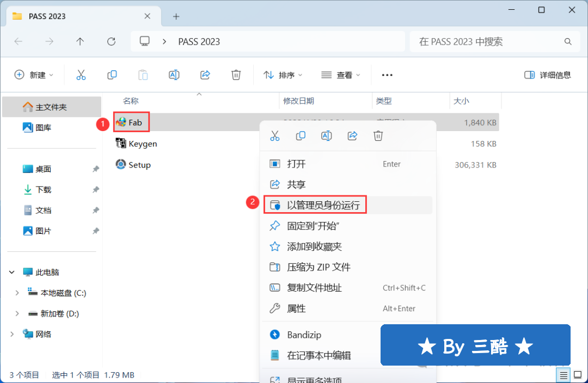The width and height of the screenshot is (588, 383).
Task: Go back with the back arrow
Action: [x=19, y=41]
